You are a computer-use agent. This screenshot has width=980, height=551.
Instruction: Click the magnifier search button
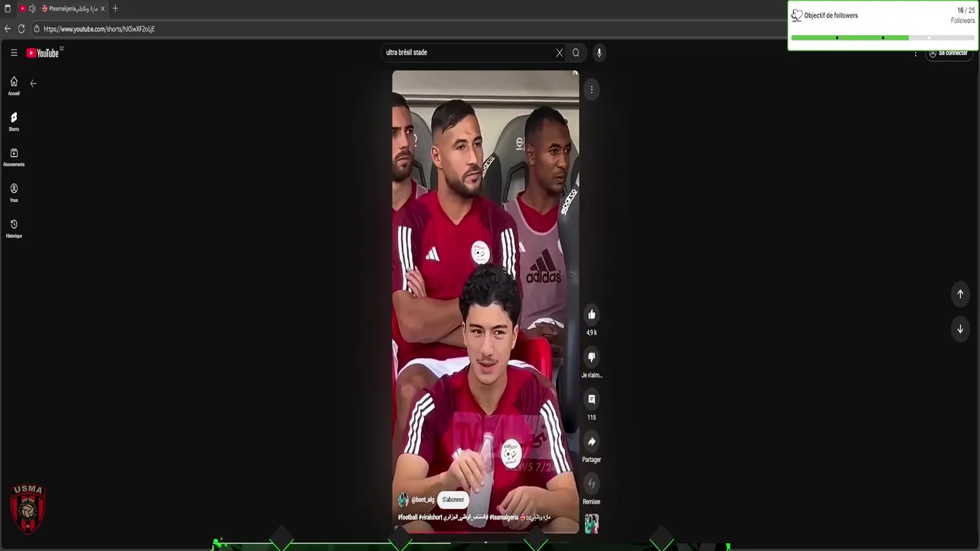[576, 53]
